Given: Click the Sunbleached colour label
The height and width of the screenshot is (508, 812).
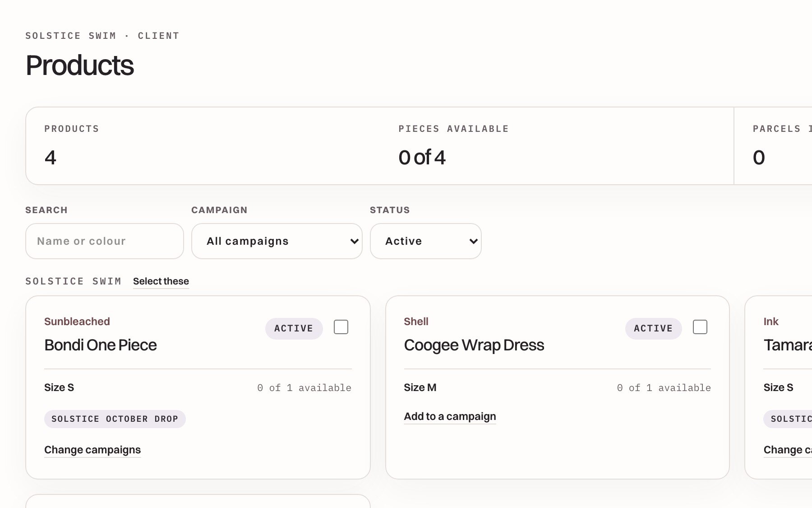Looking at the screenshot, I should (77, 322).
